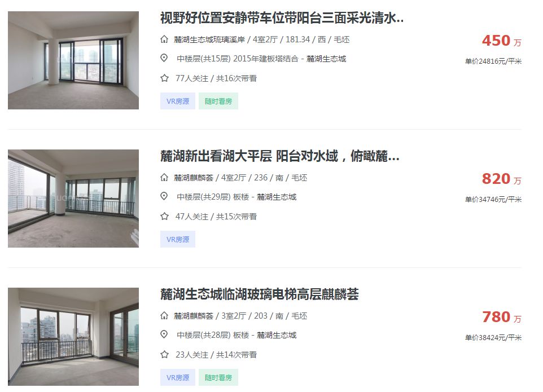Click location pin icon beside 共28层 text
Image resolution: width=543 pixels, height=392 pixels.
[164, 334]
